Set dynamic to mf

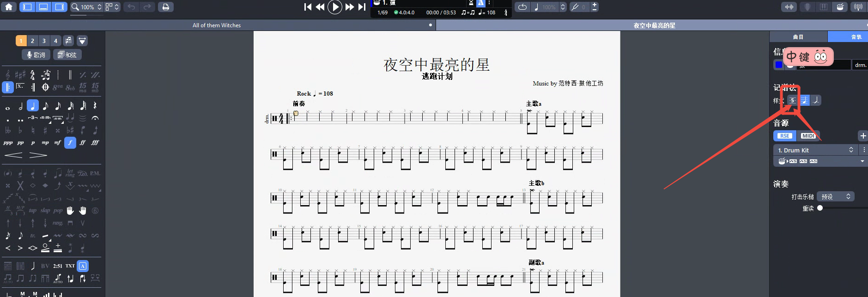57,143
